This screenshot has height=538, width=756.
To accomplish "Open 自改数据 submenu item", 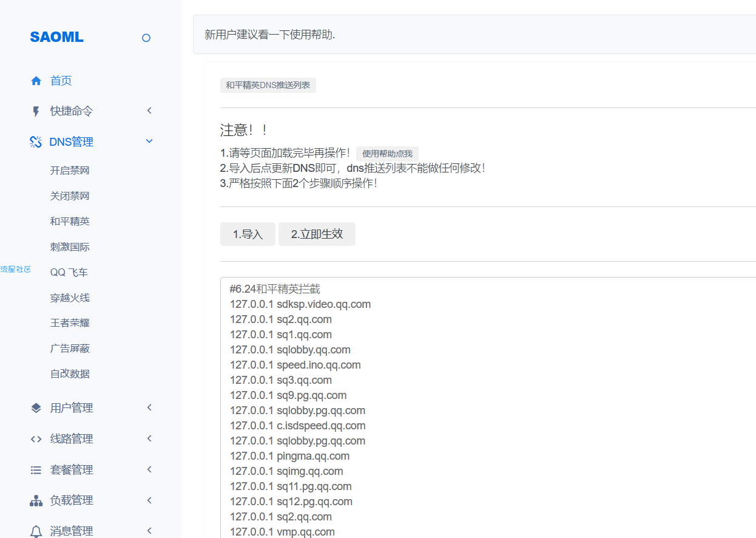I will pos(70,374).
